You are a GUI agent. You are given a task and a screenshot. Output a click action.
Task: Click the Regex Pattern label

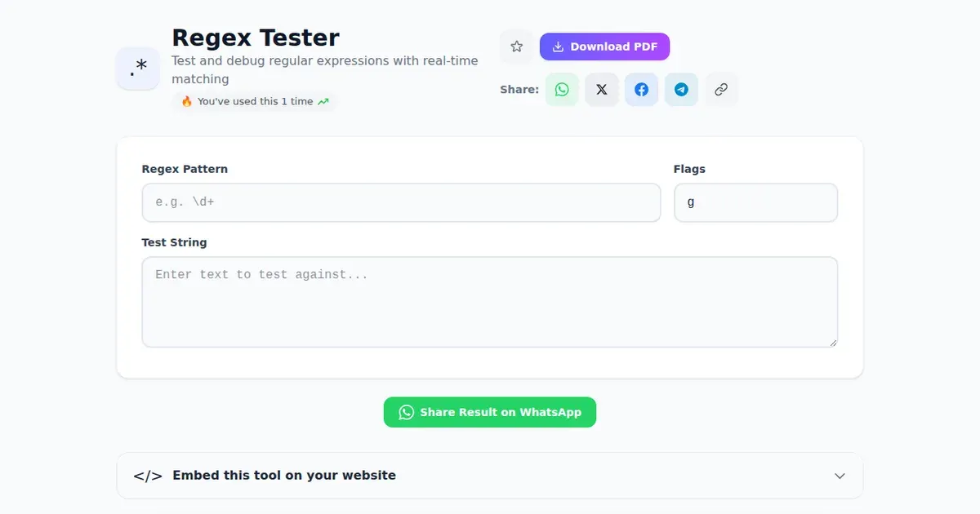click(x=185, y=169)
